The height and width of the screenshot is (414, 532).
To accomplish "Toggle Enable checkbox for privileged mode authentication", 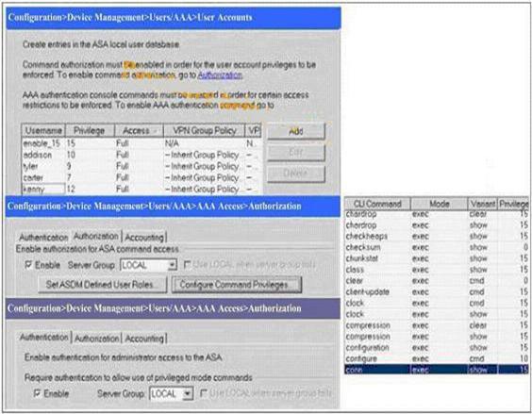I will (x=37, y=393).
